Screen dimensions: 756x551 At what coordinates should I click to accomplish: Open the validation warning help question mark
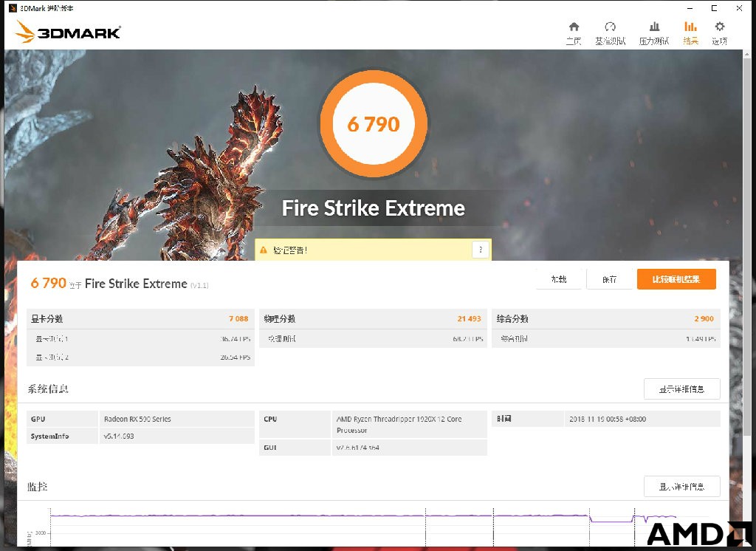click(480, 250)
